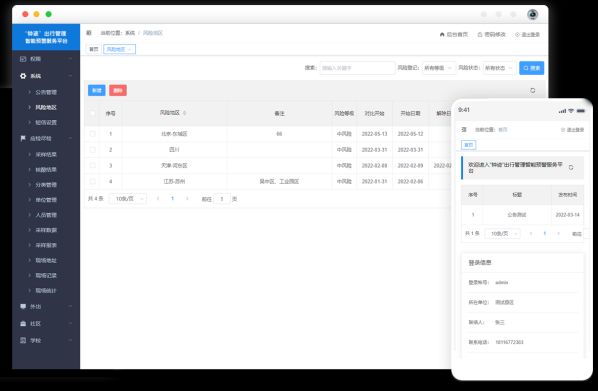Click the next page arrow in the desktop pagination

coord(187,199)
